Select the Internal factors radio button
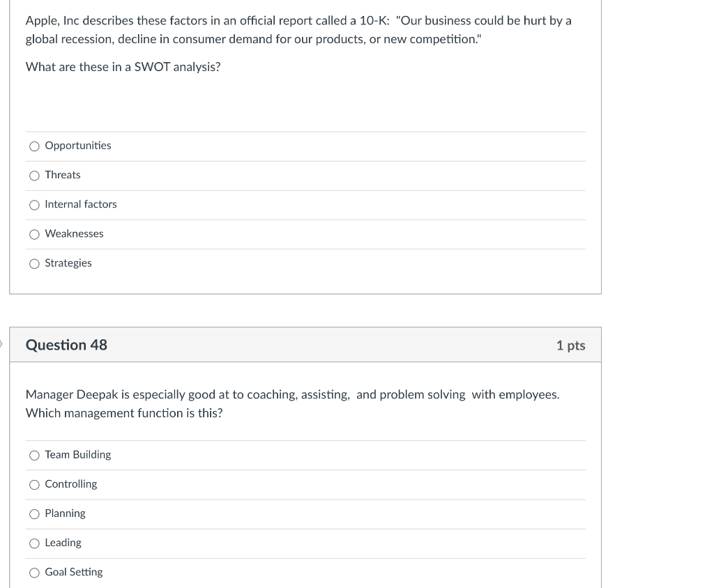714x588 pixels. click(x=34, y=205)
